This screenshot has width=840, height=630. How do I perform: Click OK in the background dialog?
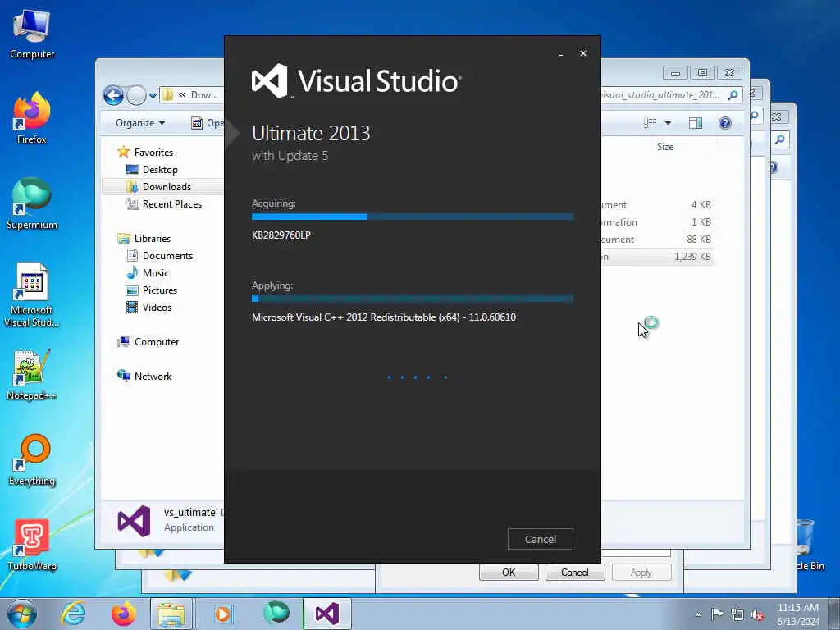[x=509, y=572]
